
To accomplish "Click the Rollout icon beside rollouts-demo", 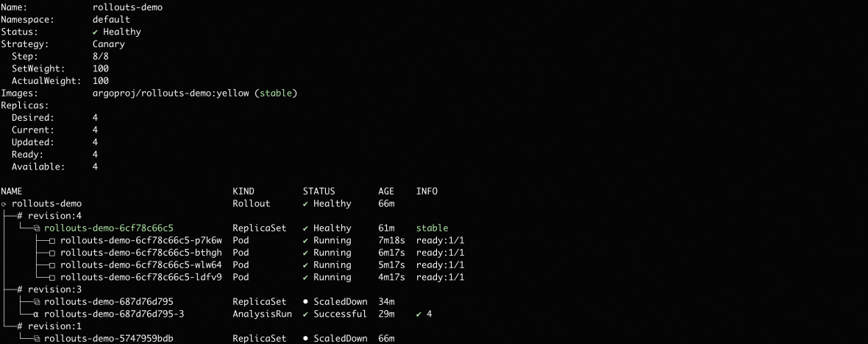I will 4,204.
